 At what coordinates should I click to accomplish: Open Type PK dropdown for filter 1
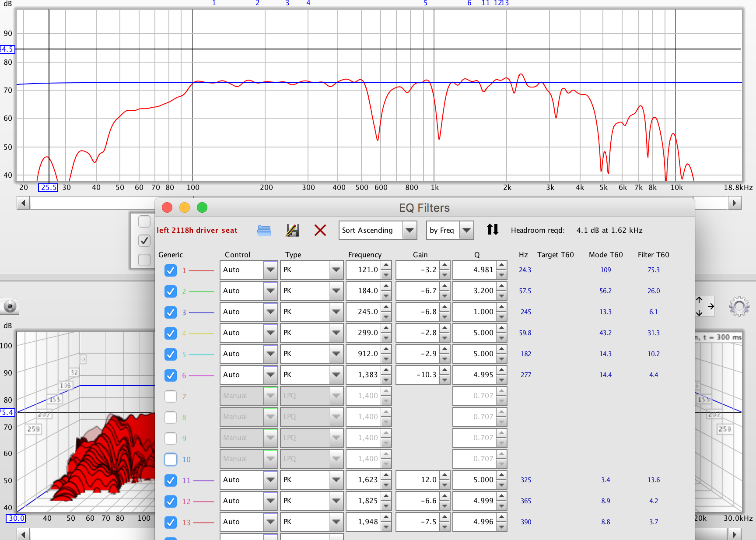point(311,270)
